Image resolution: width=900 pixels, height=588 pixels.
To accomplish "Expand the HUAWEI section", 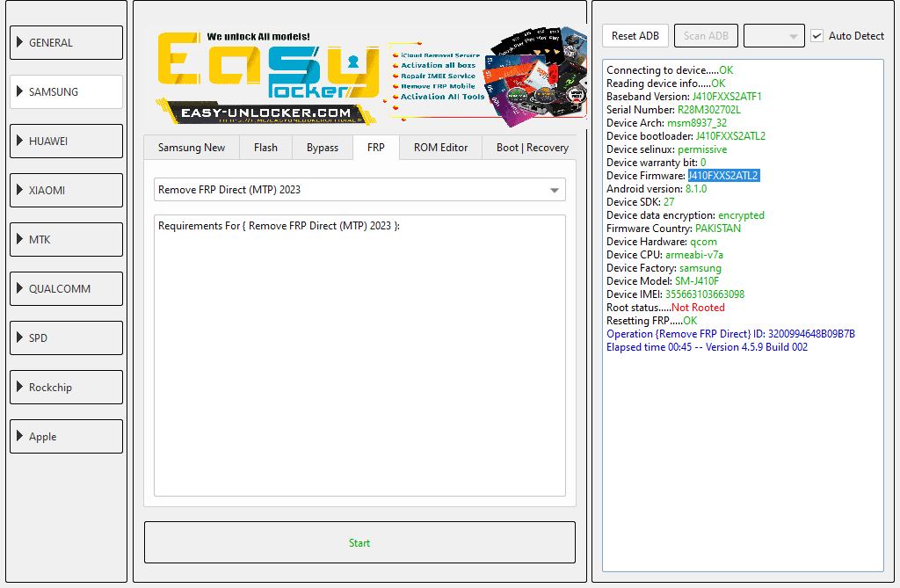I will [x=66, y=142].
